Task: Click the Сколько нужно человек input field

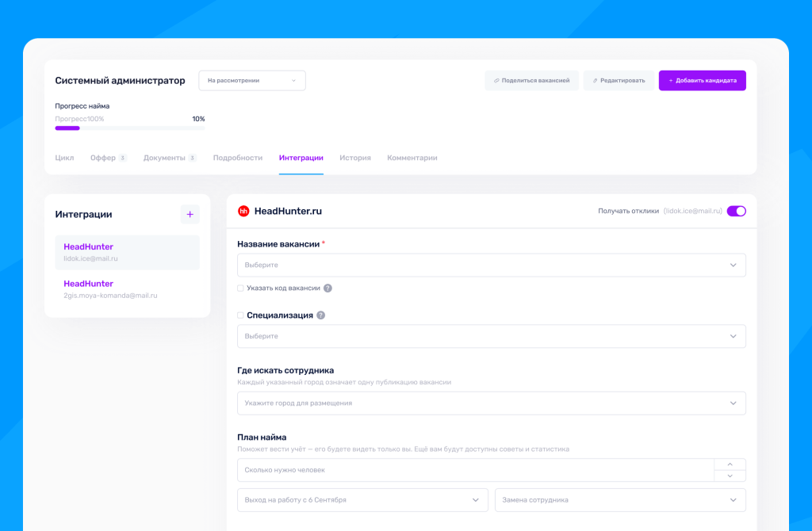Action: (x=476, y=470)
